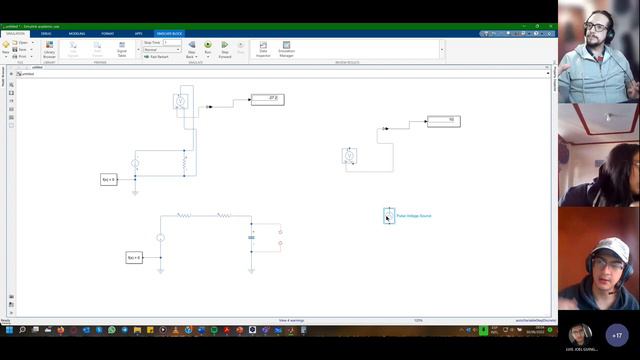Click the Print icon
The width and height of the screenshot is (640, 360).
tap(15, 57)
